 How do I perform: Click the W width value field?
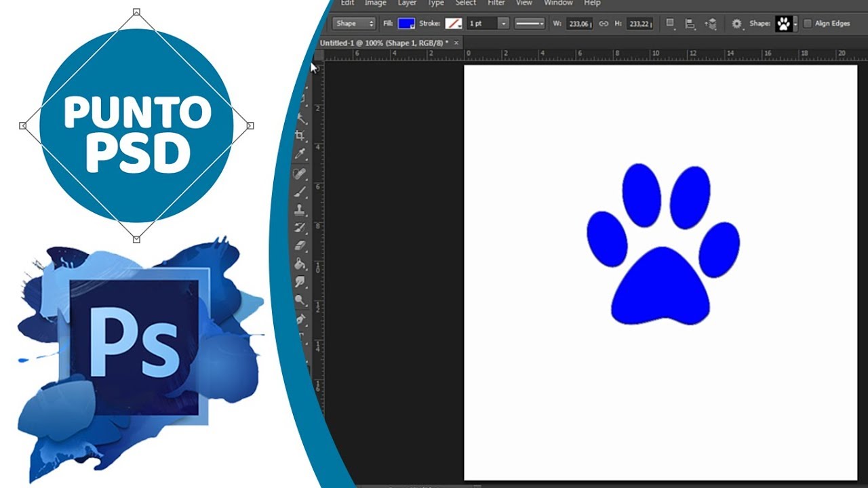click(578, 24)
